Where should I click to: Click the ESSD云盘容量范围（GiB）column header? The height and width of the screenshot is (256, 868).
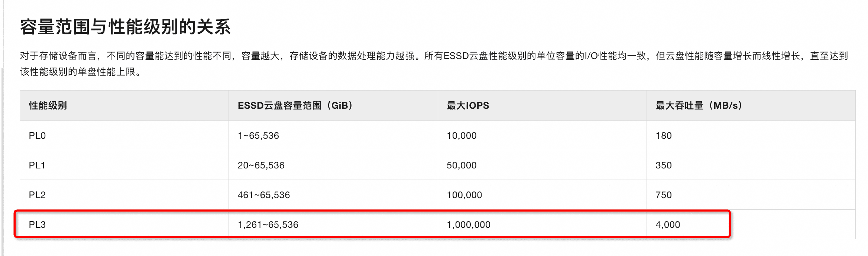(295, 106)
